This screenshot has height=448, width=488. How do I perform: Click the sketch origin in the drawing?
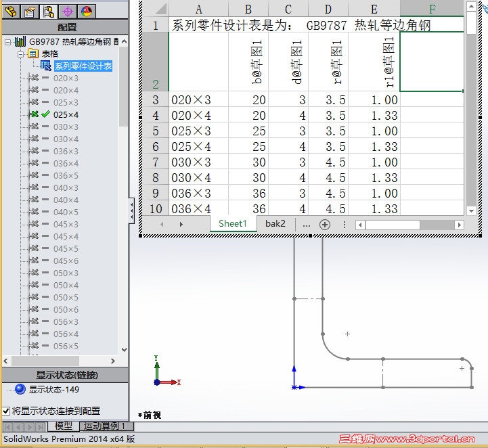[x=294, y=387]
